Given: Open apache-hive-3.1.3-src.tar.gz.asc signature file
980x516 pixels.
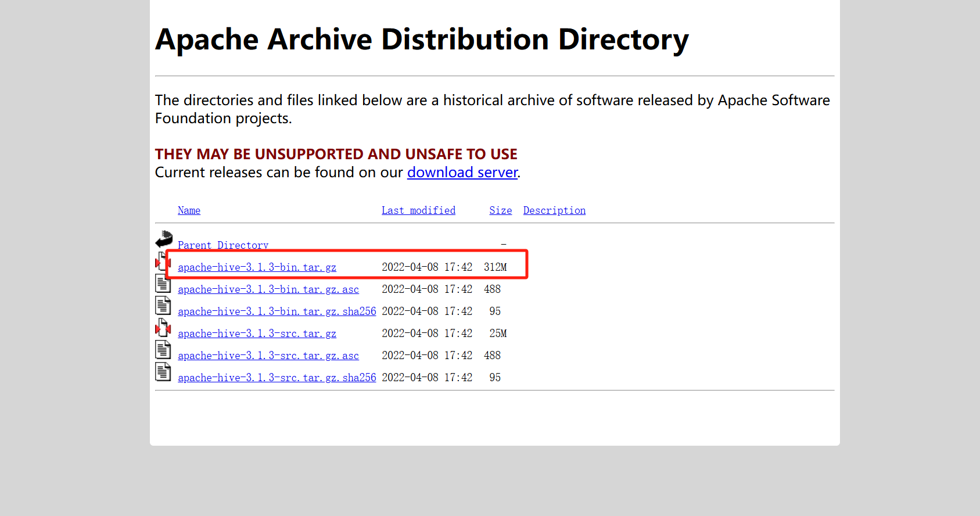Looking at the screenshot, I should [x=268, y=356].
